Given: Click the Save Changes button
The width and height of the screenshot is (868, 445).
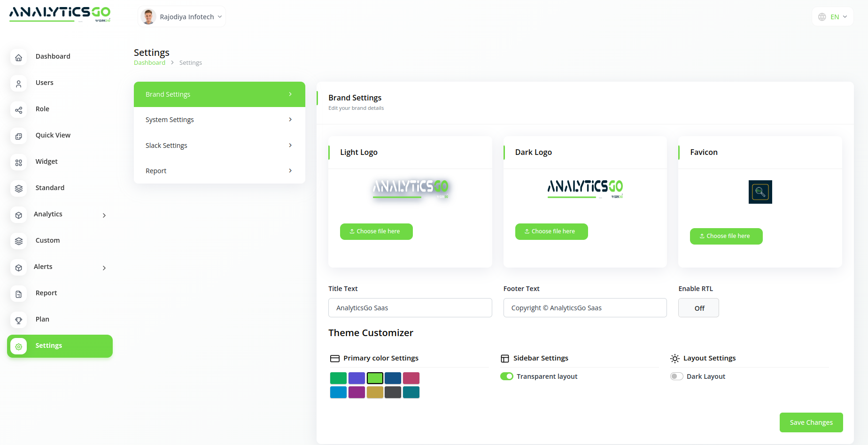Looking at the screenshot, I should 811,422.
